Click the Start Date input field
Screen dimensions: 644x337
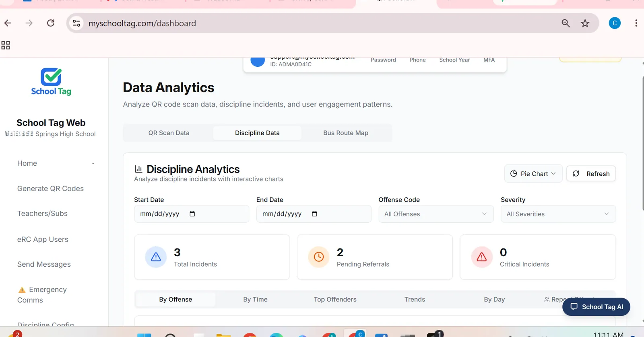pyautogui.click(x=192, y=214)
